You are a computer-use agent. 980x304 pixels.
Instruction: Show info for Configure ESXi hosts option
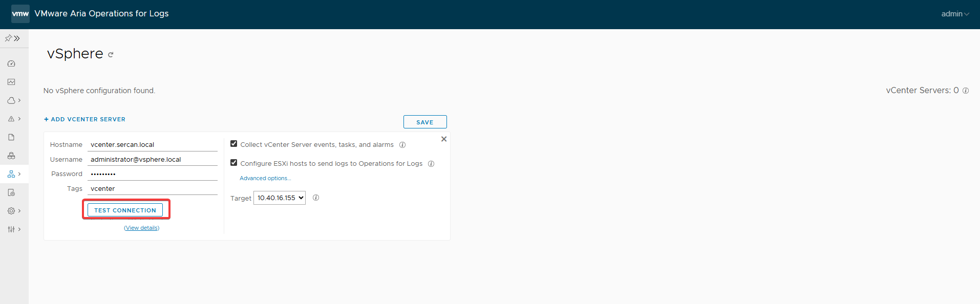pyautogui.click(x=431, y=164)
